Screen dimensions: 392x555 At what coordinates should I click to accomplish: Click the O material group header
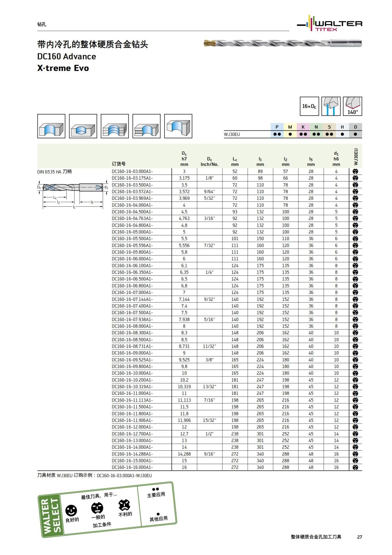355,127
